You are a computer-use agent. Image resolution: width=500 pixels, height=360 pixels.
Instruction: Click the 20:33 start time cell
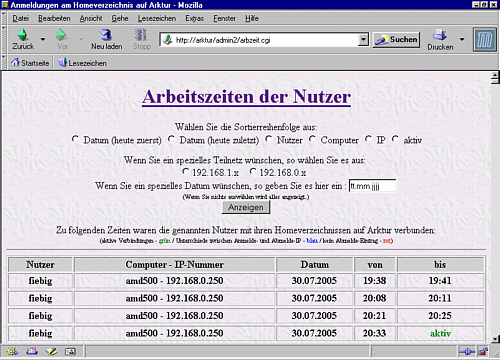[375, 333]
